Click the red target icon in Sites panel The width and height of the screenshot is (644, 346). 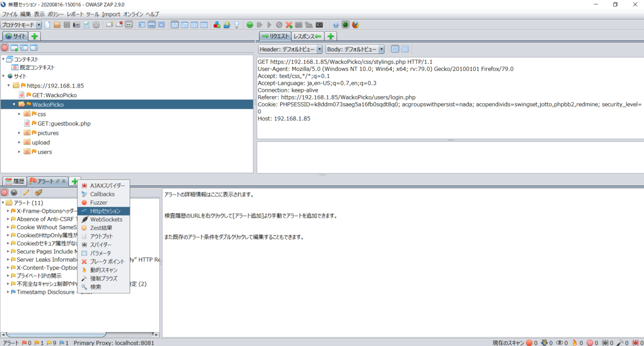point(5,48)
